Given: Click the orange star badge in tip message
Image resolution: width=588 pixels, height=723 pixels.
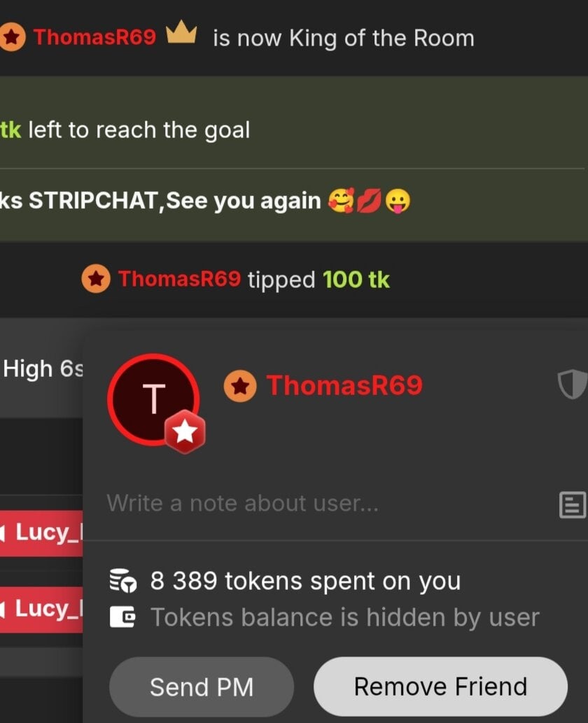Looking at the screenshot, I should (x=96, y=279).
